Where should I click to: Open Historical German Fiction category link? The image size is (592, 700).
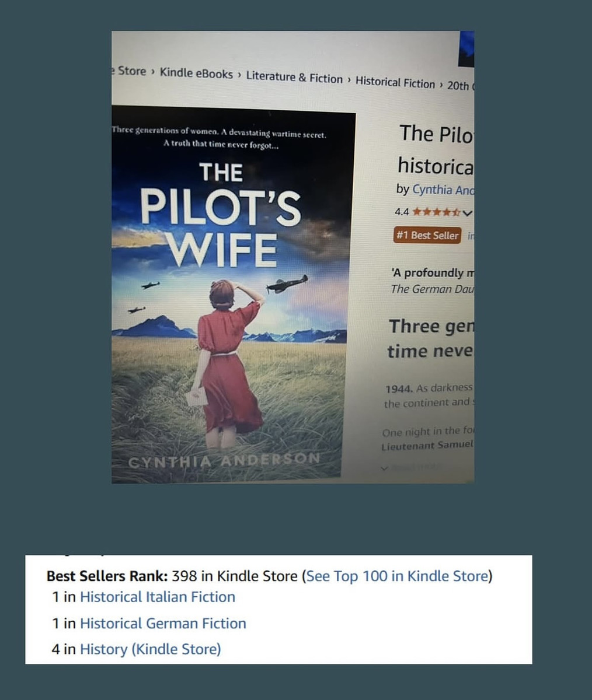pyautogui.click(x=163, y=623)
